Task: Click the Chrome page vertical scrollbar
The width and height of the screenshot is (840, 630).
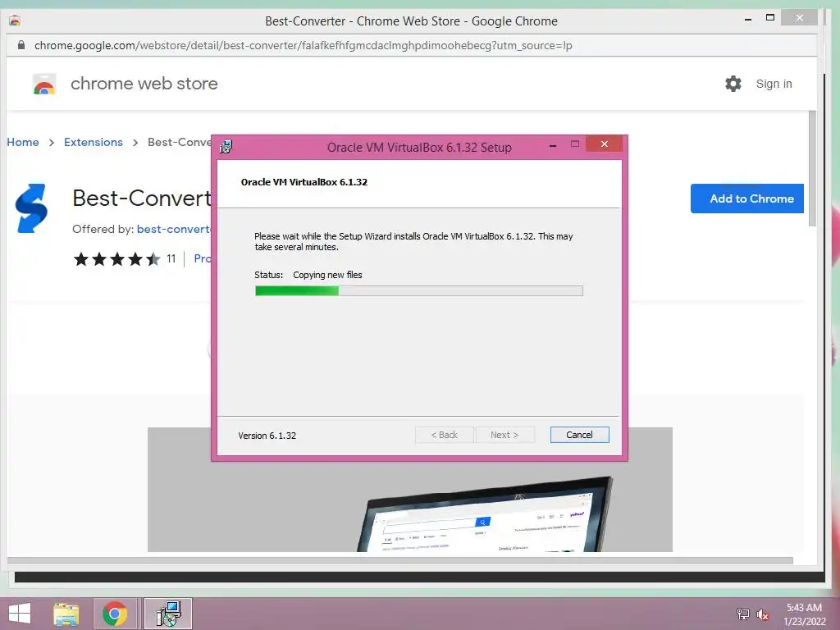Action: point(812,169)
